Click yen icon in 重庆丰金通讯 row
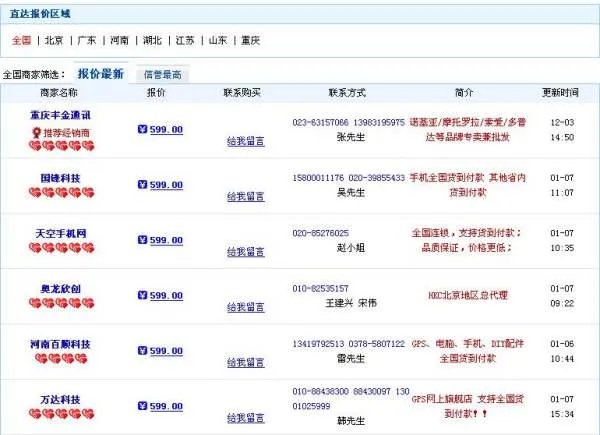 tap(142, 129)
